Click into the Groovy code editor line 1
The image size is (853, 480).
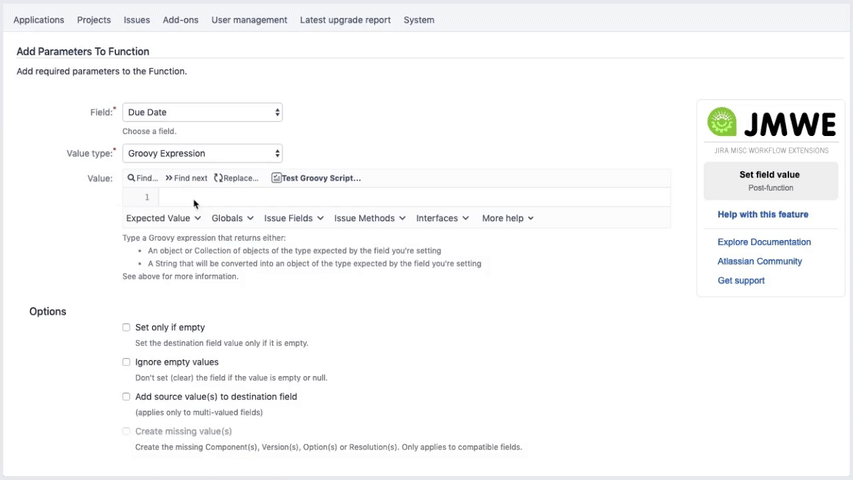[x=415, y=197]
